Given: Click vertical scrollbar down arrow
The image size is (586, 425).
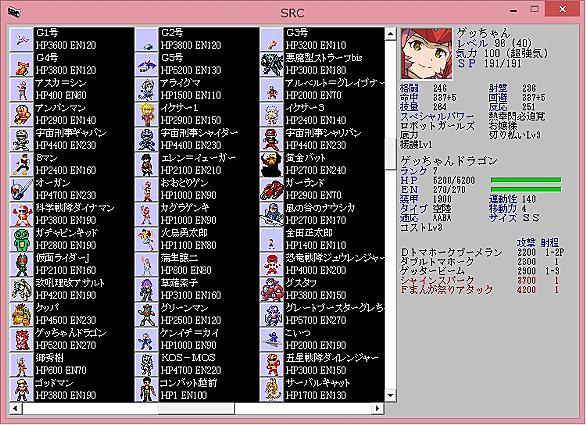Looking at the screenshot, I should pos(390,395).
